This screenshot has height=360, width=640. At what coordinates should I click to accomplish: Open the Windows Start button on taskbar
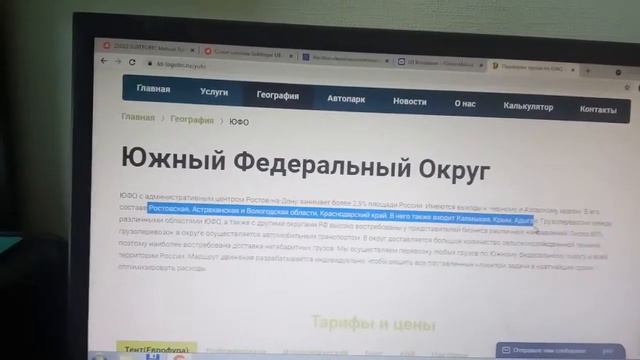pos(99,357)
